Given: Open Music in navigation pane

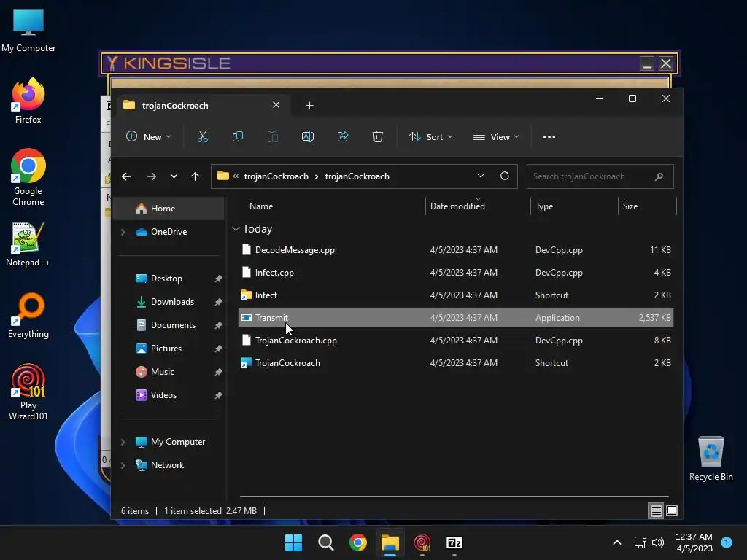Looking at the screenshot, I should pyautogui.click(x=163, y=372).
